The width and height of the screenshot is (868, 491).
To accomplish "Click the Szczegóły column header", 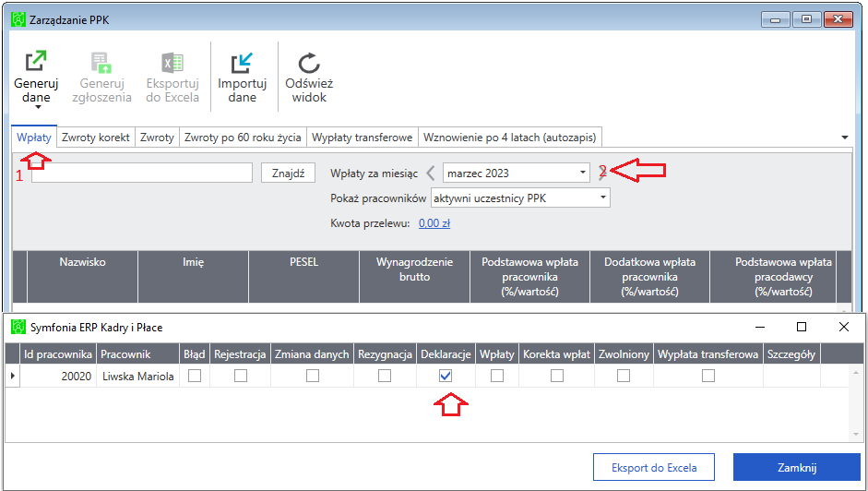I will click(791, 354).
